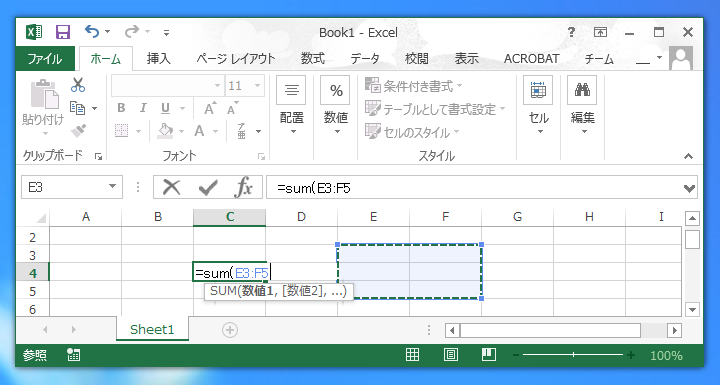Open the 数式 tab
The height and width of the screenshot is (385, 720).
pyautogui.click(x=313, y=59)
